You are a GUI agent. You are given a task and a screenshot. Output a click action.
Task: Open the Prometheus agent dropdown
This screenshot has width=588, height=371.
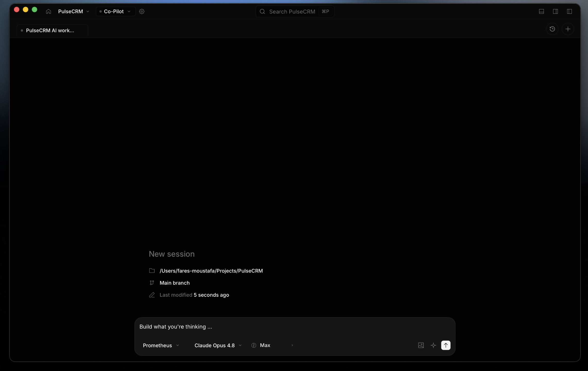coord(161,345)
